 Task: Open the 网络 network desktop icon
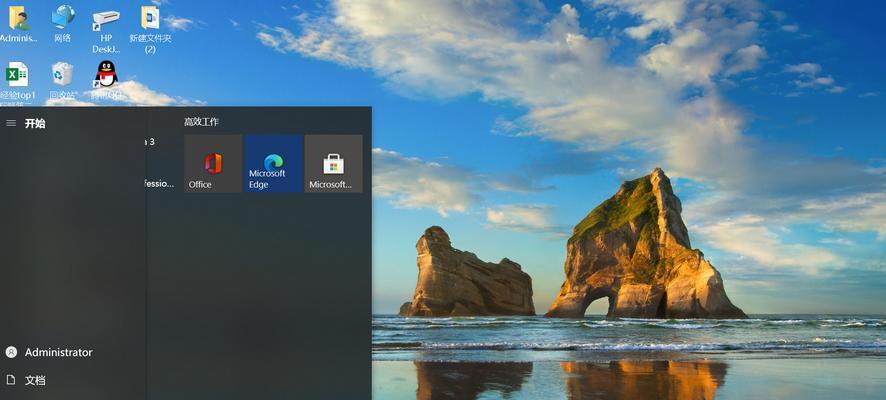[63, 24]
